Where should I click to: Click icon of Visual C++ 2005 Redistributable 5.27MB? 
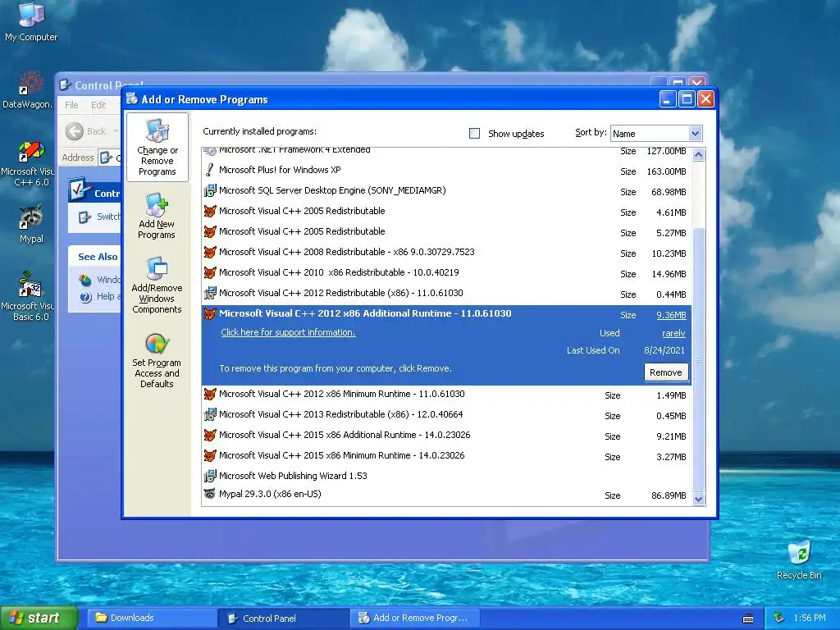point(210,231)
